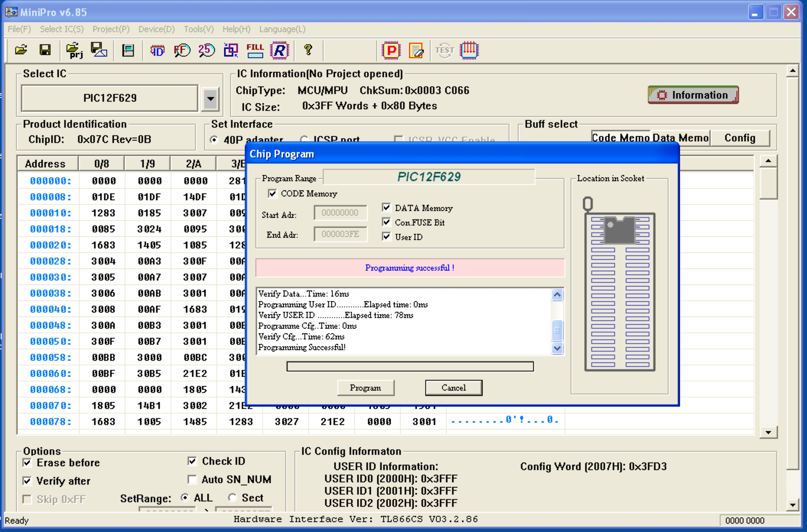Toggle User ID checkbox

386,237
